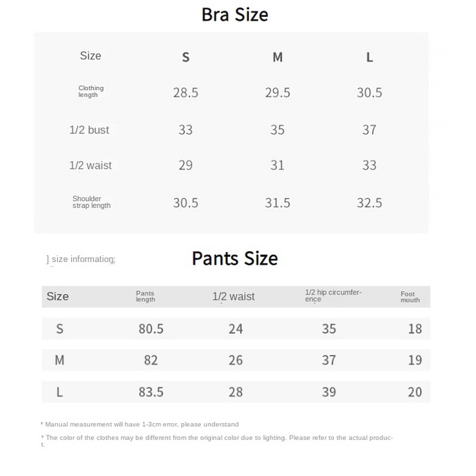Click the 31.5 shoulder strap value
The height and width of the screenshot is (476, 476).
277,202
